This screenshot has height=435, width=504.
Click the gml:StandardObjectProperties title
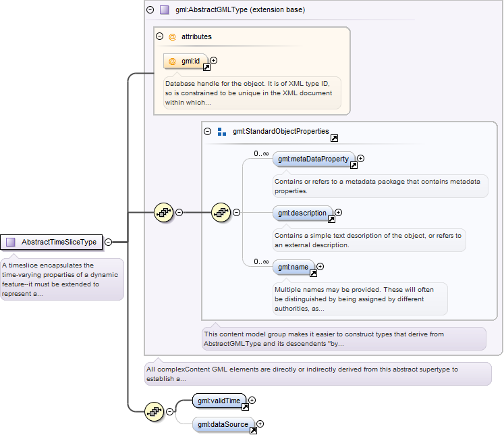[x=281, y=131]
